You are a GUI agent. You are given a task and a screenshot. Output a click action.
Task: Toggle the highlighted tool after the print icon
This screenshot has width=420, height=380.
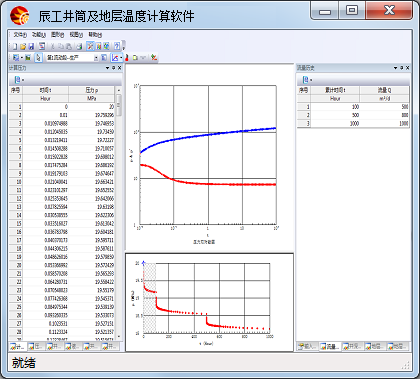(90, 46)
